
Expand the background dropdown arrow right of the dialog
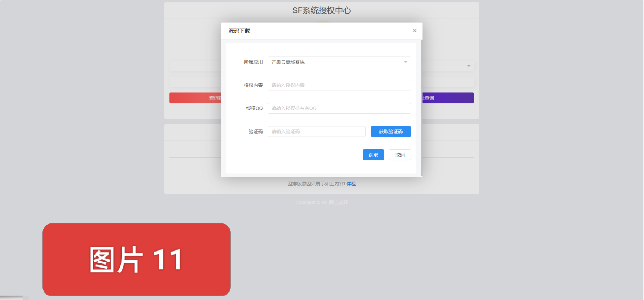[469, 66]
